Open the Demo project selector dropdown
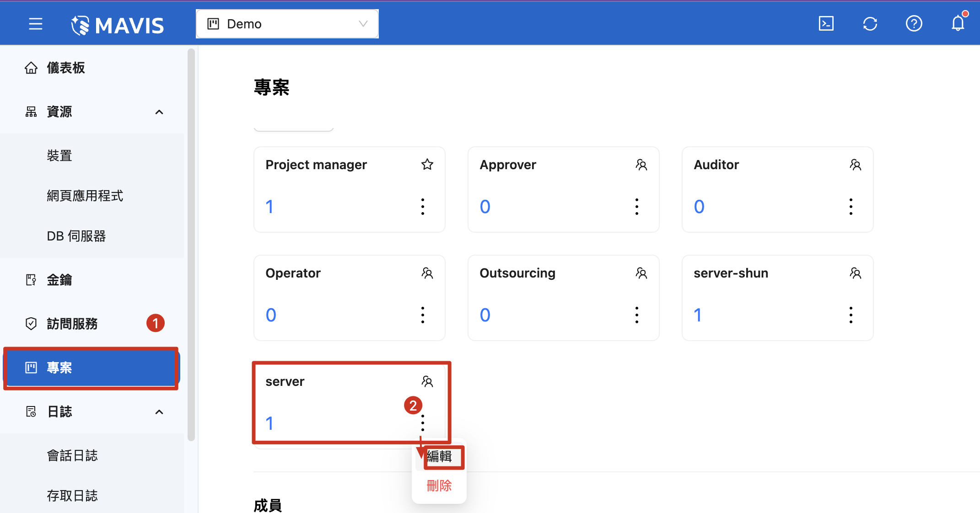Screen dimensions: 980x513 (287, 24)
